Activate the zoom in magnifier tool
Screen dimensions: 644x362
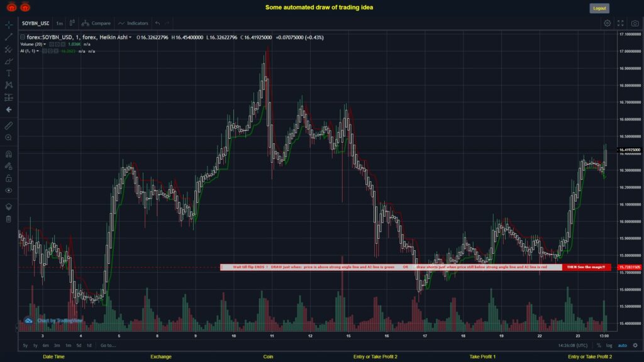point(9,138)
